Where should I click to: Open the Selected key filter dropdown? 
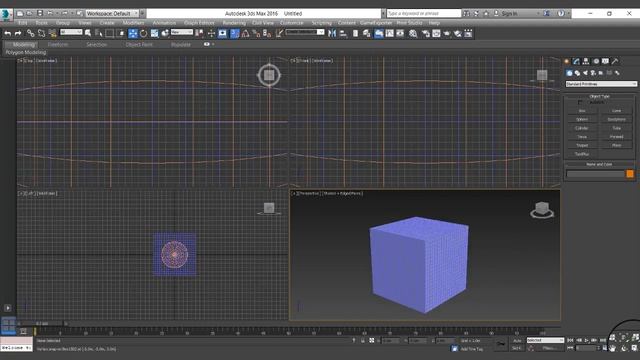coord(545,340)
